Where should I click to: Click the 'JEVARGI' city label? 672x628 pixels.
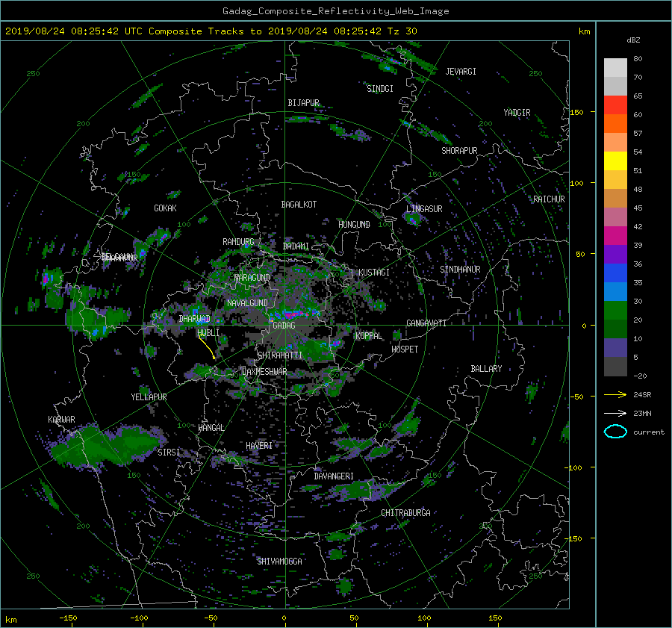[x=461, y=72]
